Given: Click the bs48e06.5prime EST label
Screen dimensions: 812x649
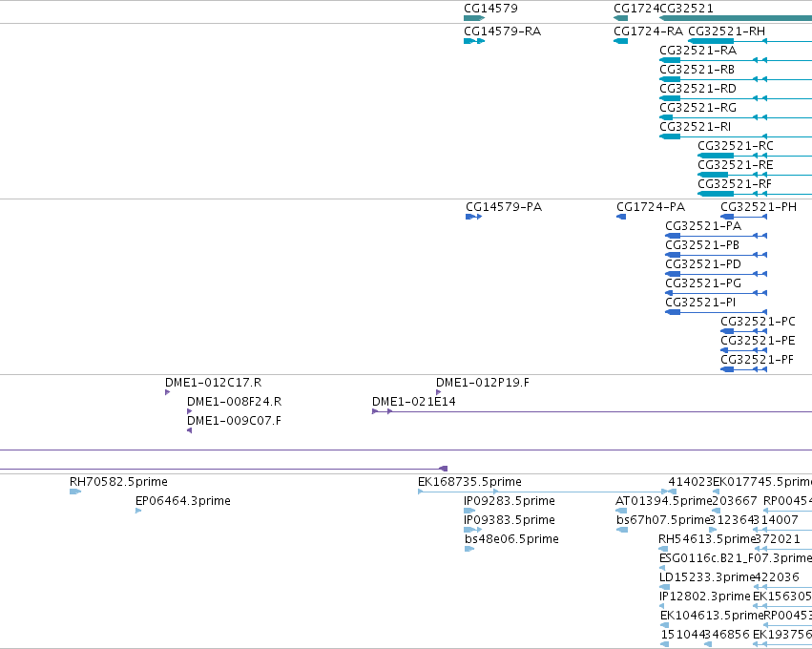Looking at the screenshot, I should click(511, 539).
